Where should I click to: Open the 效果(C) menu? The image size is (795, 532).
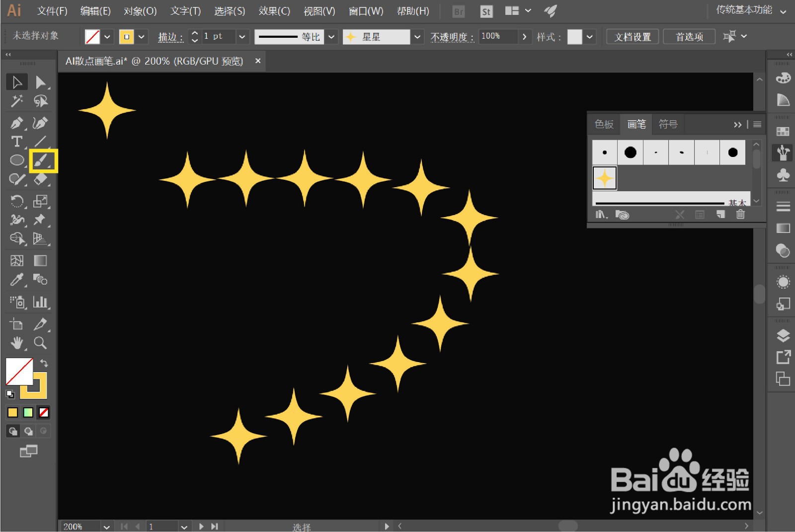coord(274,11)
